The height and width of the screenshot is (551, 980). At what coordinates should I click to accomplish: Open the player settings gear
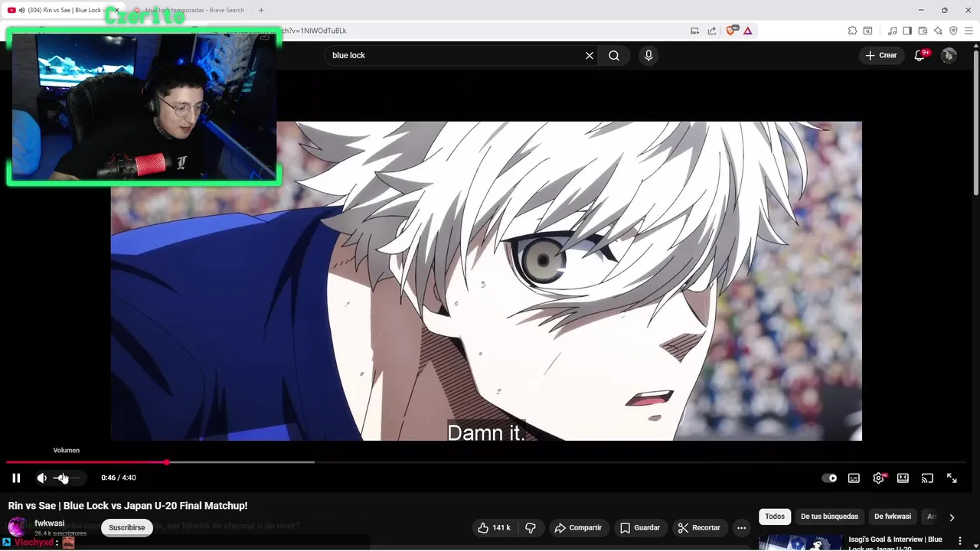tap(878, 478)
